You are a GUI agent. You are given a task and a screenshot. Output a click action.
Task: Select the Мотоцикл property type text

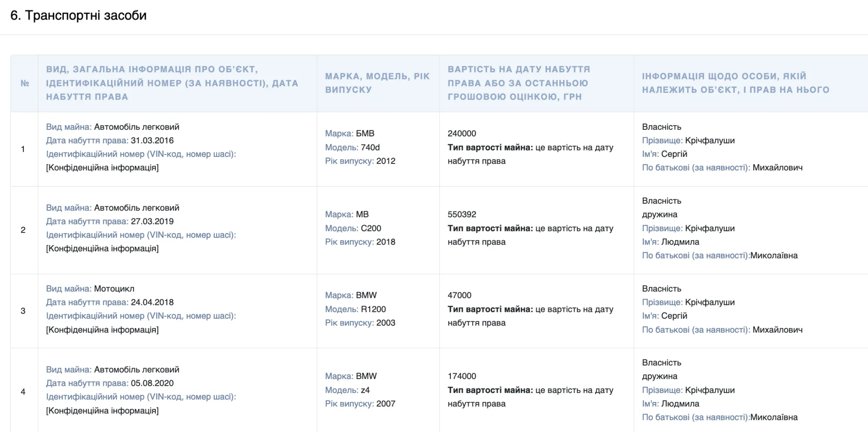114,288
